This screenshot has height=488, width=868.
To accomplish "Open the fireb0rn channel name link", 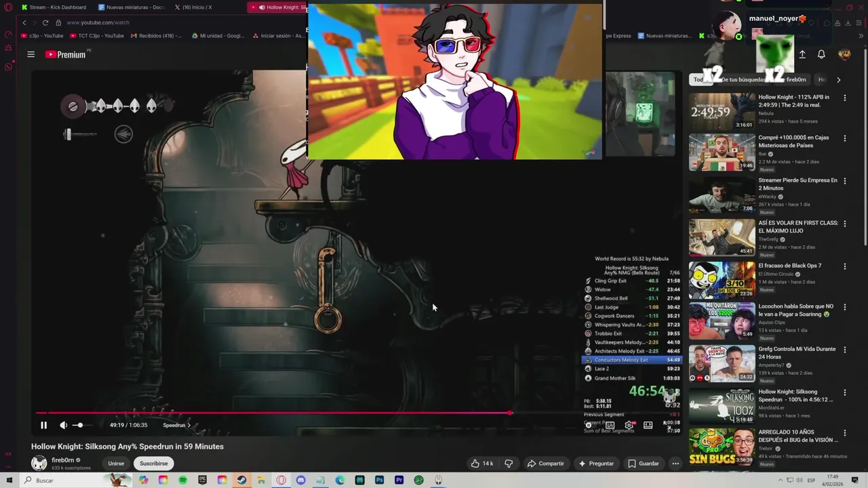I will (x=62, y=460).
